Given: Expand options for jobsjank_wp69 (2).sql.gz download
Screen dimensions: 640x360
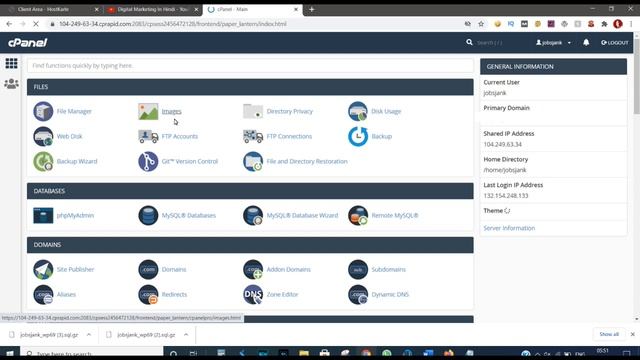Looking at the screenshot, I should (186, 335).
